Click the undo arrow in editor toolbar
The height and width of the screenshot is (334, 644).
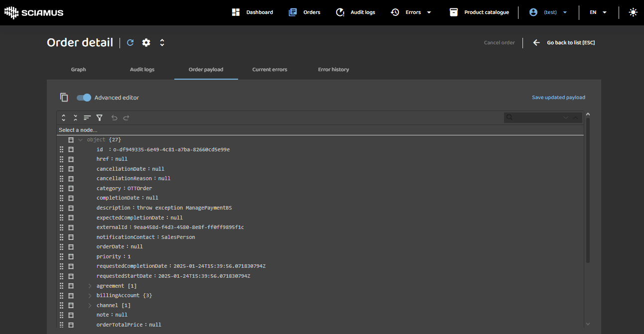pyautogui.click(x=114, y=118)
